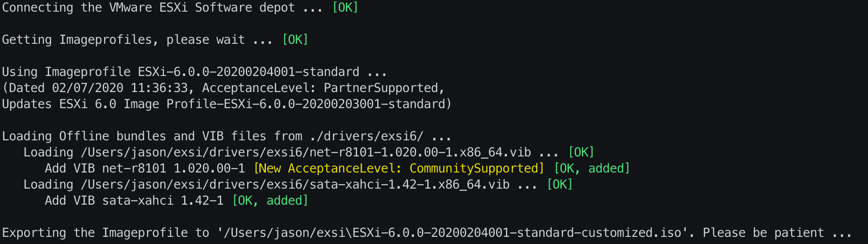Click the ./drivers/exsi6/ directory path
The height and width of the screenshot is (244, 868).
tap(367, 136)
